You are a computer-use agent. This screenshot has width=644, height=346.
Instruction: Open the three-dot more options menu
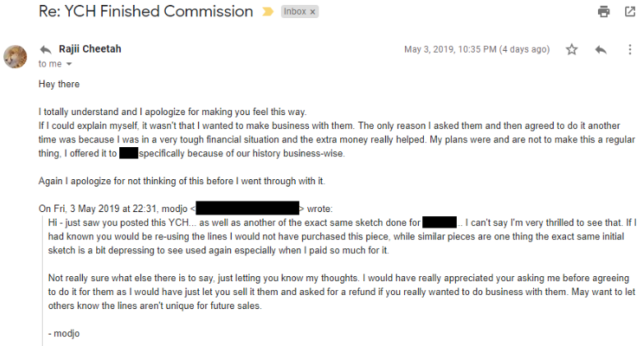(629, 49)
